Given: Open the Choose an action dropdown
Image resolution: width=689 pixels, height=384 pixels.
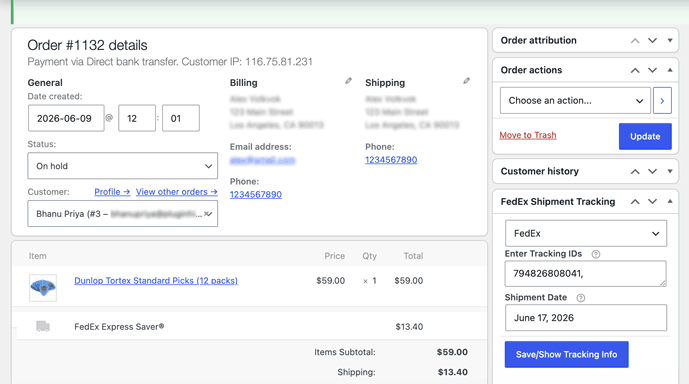Looking at the screenshot, I should click(x=575, y=101).
